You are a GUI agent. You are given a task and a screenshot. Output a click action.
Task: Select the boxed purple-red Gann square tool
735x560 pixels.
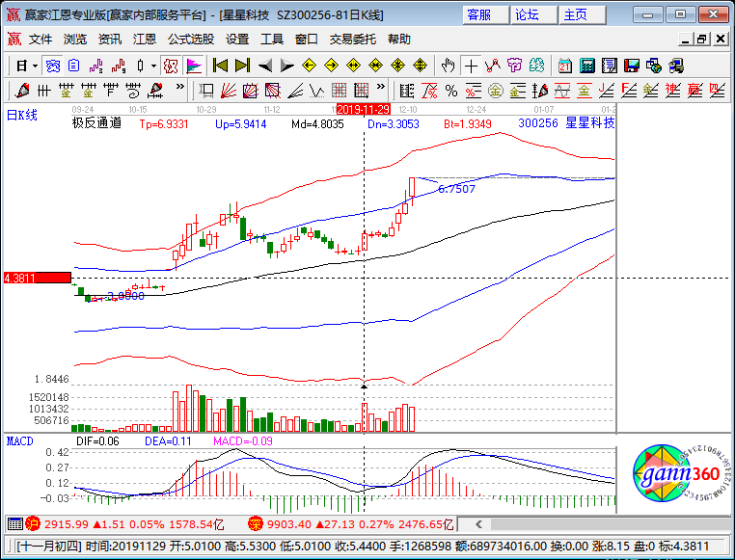[251, 91]
